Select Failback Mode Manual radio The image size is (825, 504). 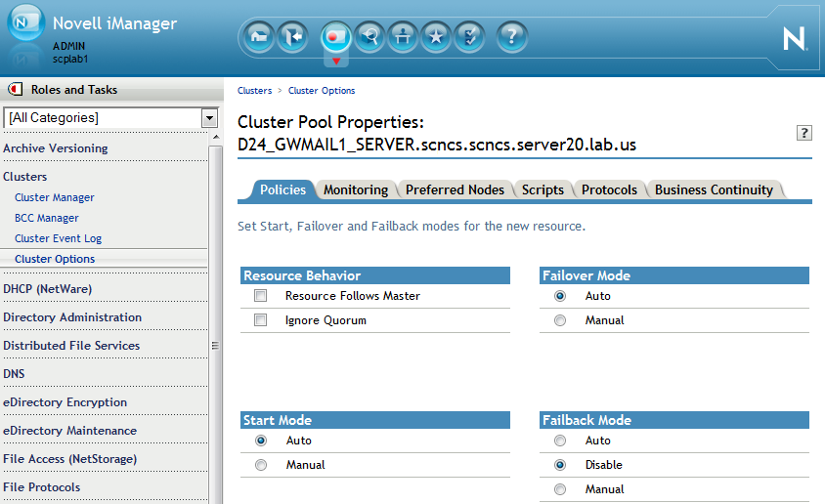[560, 489]
